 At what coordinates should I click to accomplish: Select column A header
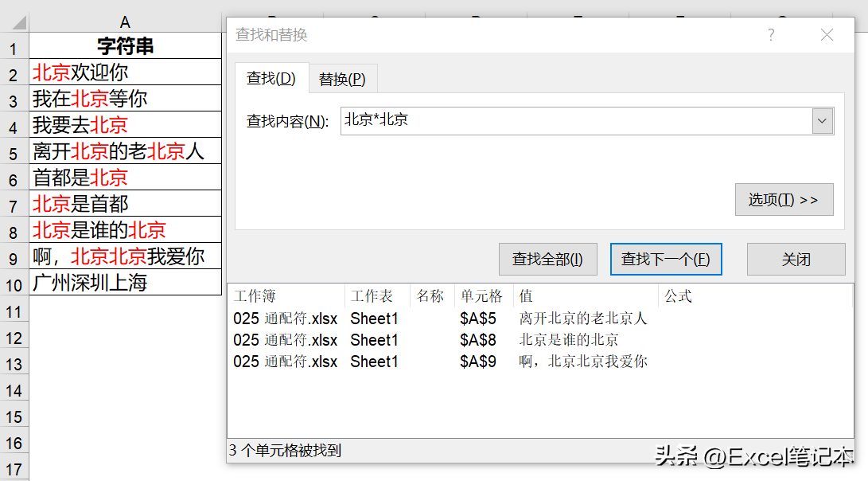pos(125,23)
